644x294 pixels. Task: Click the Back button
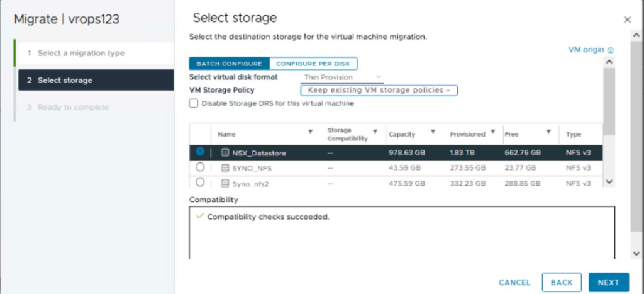(x=562, y=283)
